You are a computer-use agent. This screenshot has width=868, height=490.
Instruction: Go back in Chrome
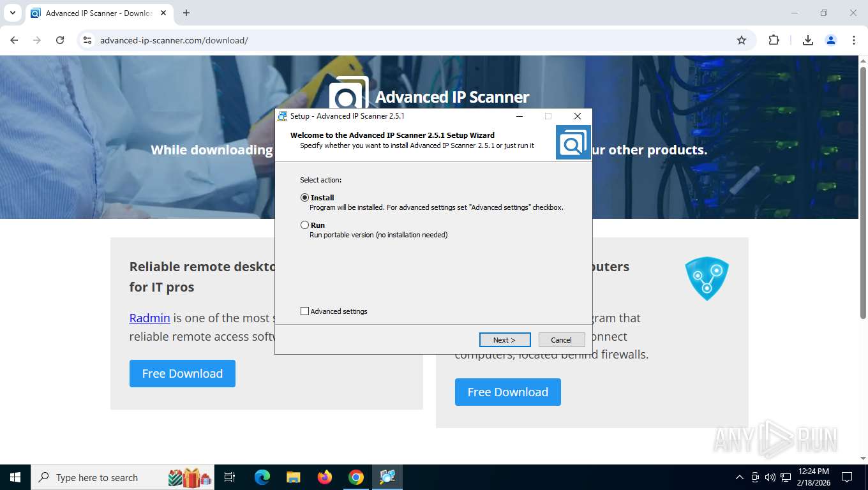pyautogui.click(x=14, y=40)
